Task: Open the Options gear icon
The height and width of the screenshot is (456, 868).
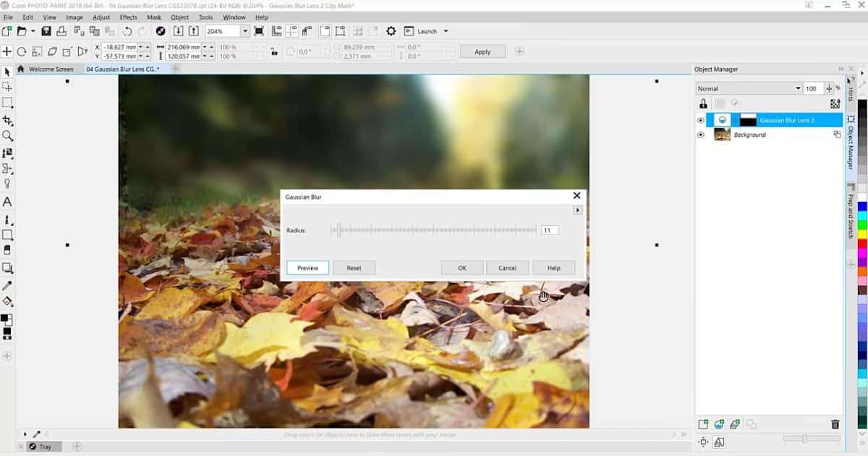Action: point(391,31)
